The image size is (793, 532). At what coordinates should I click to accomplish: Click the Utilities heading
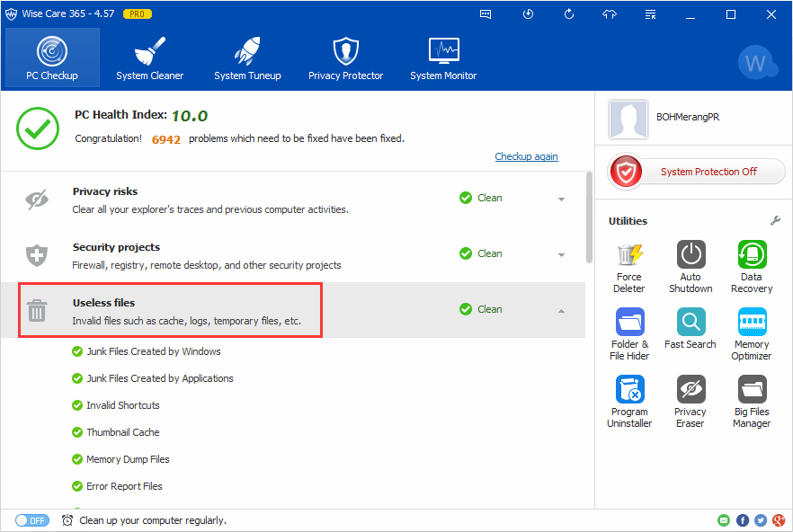point(628,221)
